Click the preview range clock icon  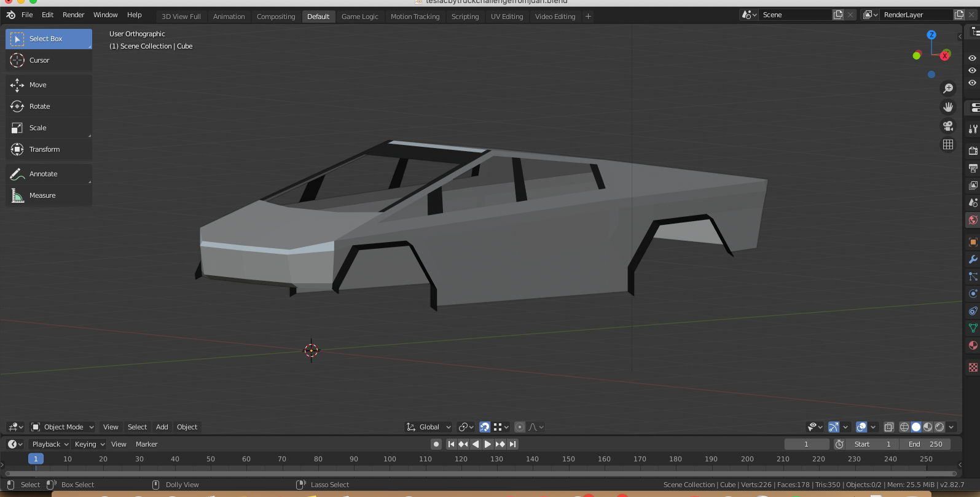839,444
